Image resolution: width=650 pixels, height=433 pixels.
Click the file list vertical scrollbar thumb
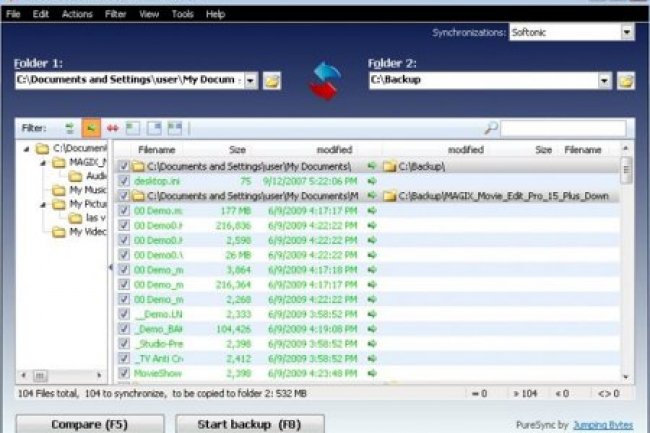[626, 170]
